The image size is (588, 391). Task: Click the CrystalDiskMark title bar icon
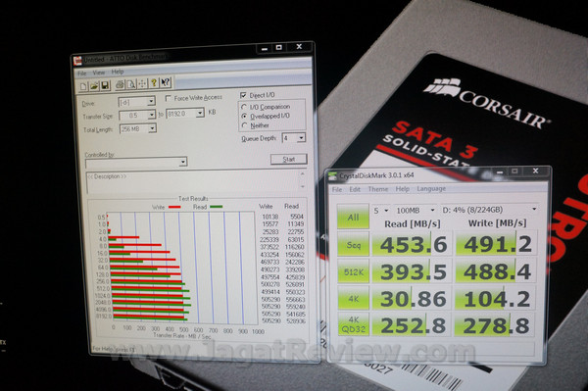tap(332, 175)
